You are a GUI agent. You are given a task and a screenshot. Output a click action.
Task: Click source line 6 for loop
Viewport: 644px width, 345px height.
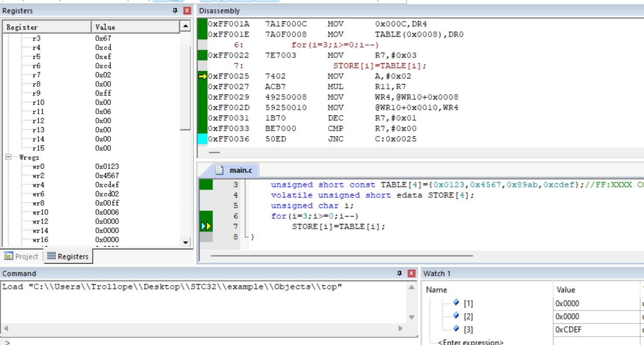[x=314, y=216]
